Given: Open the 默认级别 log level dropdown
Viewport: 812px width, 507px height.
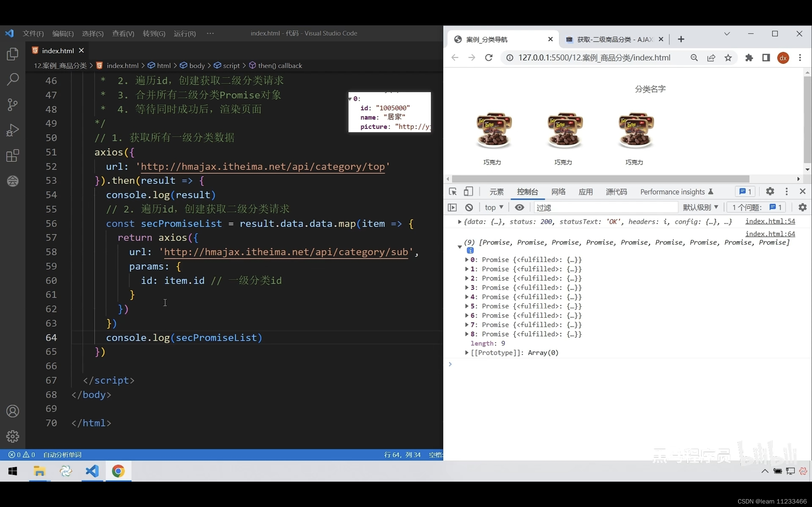Looking at the screenshot, I should coord(700,208).
